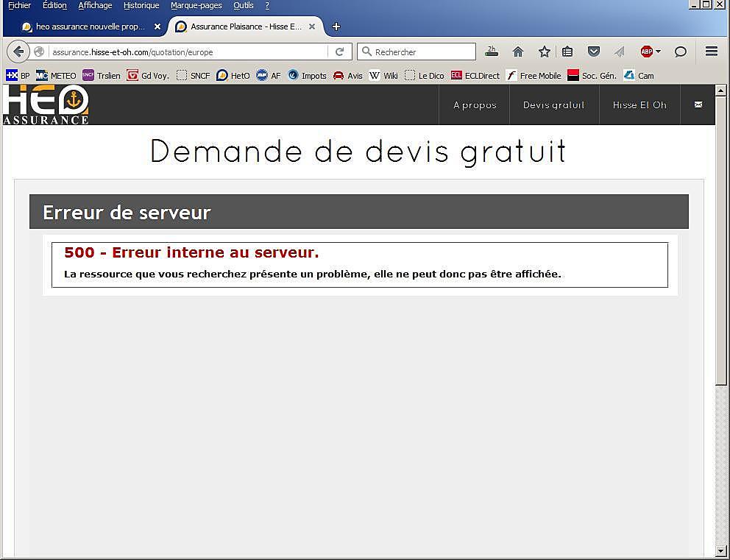Open the SNCF bookmark
This screenshot has width=730, height=560.
click(194, 75)
